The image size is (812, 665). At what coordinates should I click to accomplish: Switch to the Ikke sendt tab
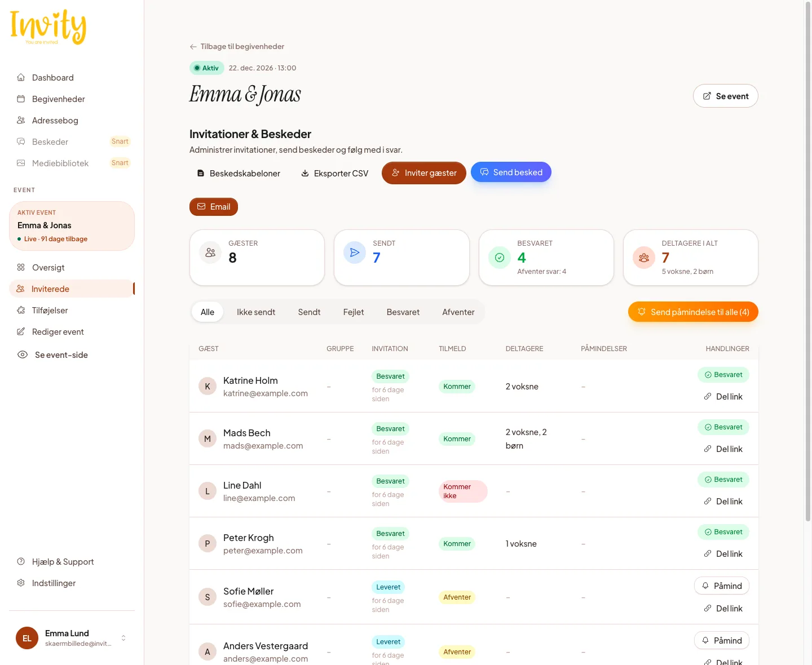coord(256,312)
